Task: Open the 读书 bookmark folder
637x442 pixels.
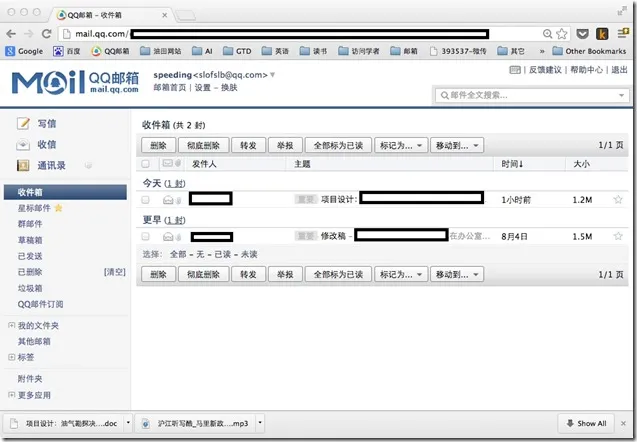Action: click(x=313, y=51)
